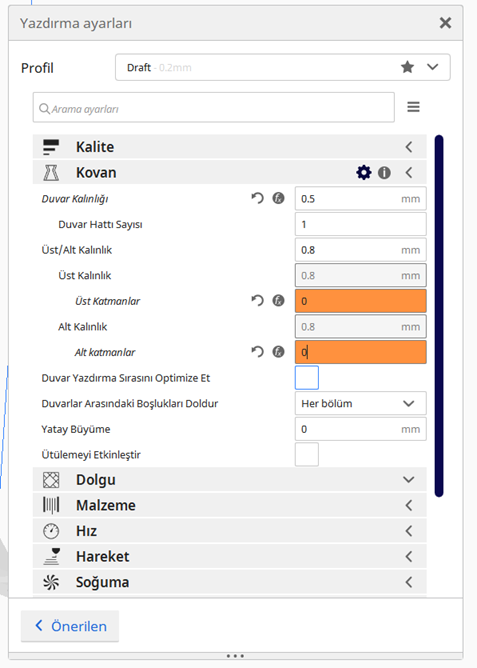Toggle Ütülemeyi Etkinleştir checkbox
The image size is (477, 668).
click(x=307, y=454)
